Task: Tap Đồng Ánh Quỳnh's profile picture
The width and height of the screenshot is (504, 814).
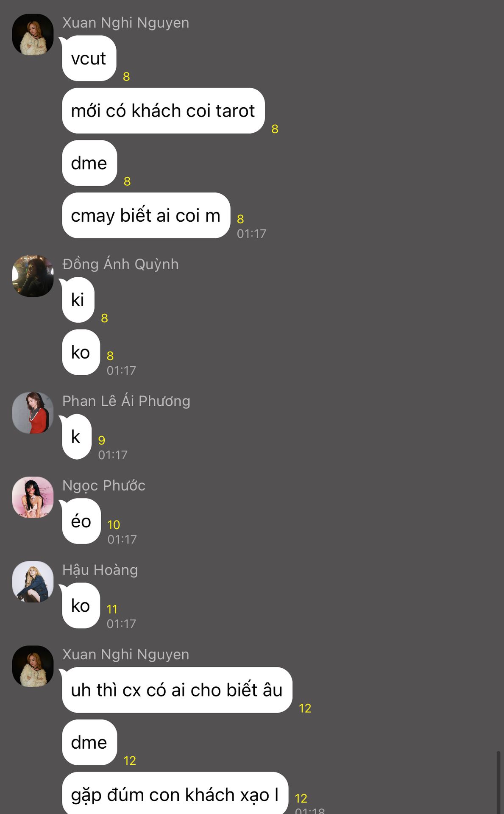Action: [x=33, y=276]
